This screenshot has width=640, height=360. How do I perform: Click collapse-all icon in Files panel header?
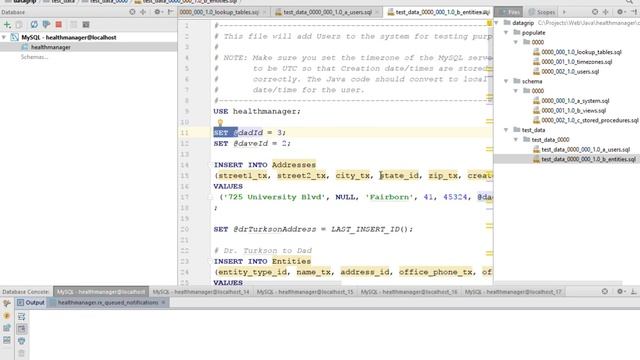click(x=605, y=12)
